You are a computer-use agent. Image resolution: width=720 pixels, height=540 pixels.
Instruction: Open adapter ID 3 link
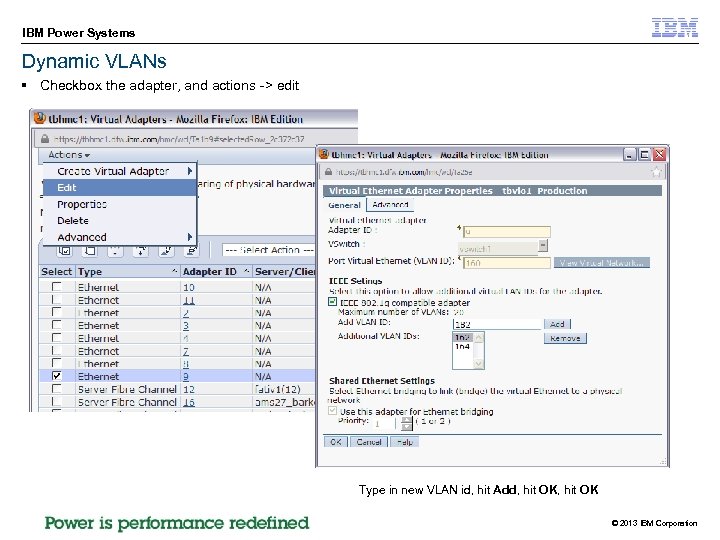186,326
